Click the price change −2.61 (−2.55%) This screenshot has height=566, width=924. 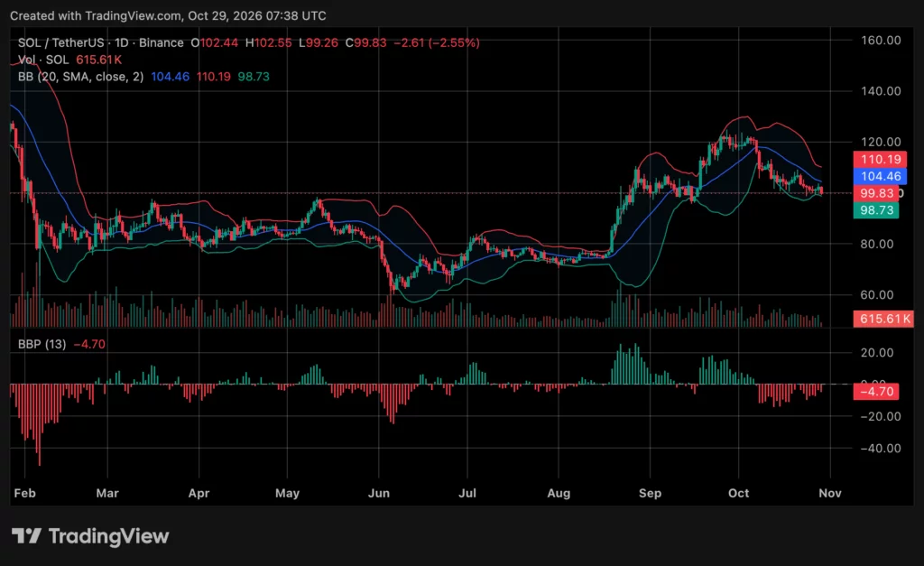tap(437, 43)
